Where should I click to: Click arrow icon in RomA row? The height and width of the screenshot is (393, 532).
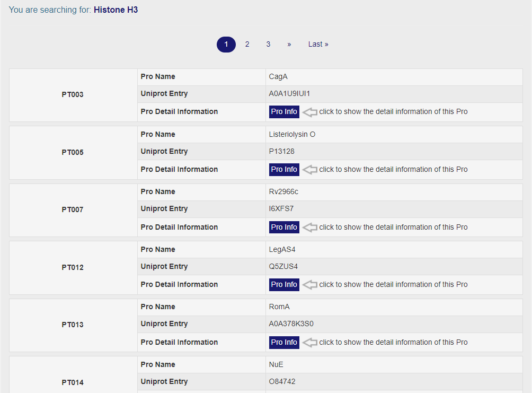point(309,343)
